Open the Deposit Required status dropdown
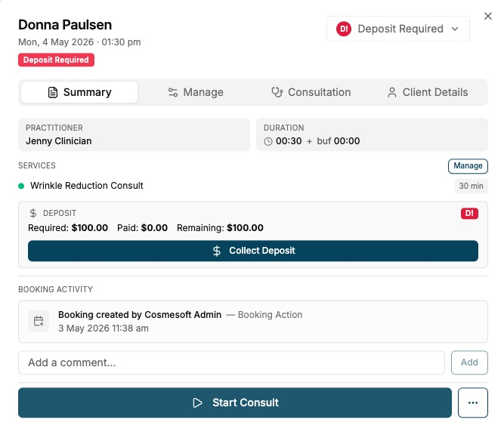This screenshot has width=504, height=438. point(398,29)
